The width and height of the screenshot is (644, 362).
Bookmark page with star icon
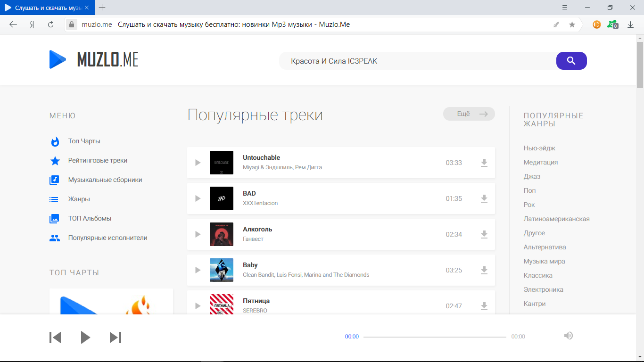tap(572, 25)
